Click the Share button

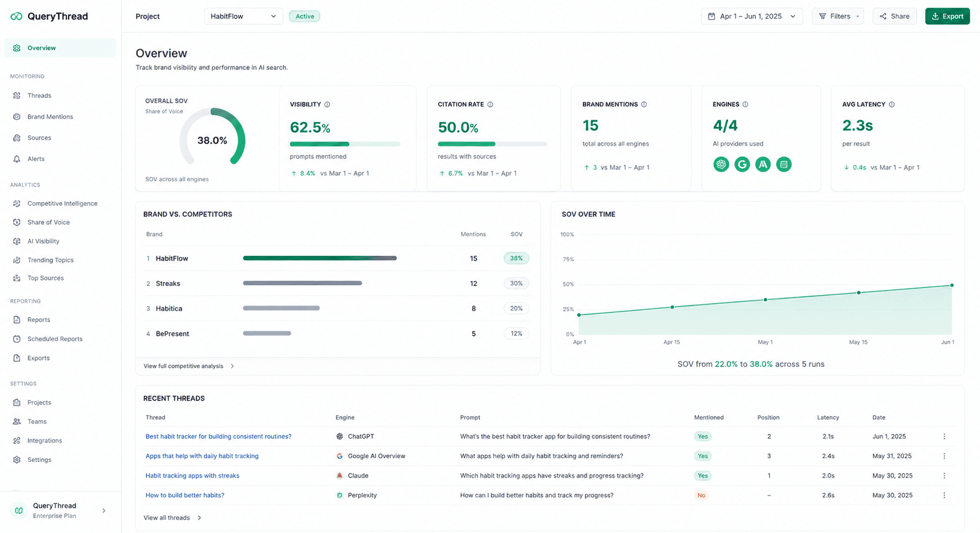point(894,16)
